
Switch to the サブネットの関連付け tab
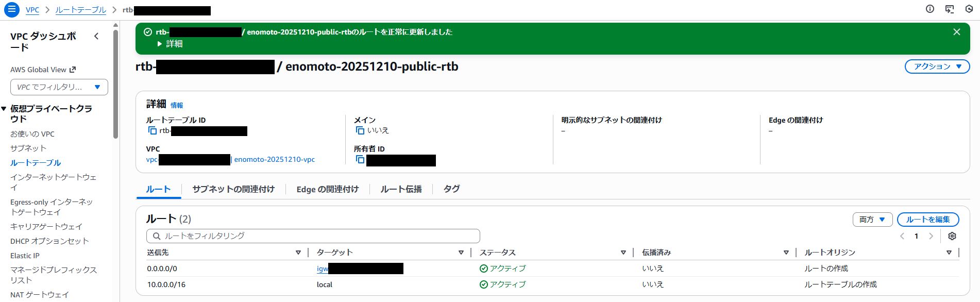tap(233, 189)
